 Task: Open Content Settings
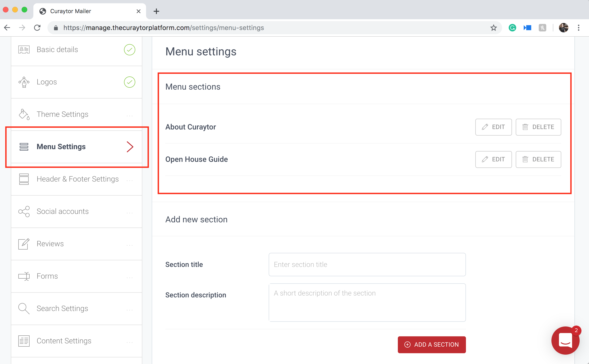(77, 341)
